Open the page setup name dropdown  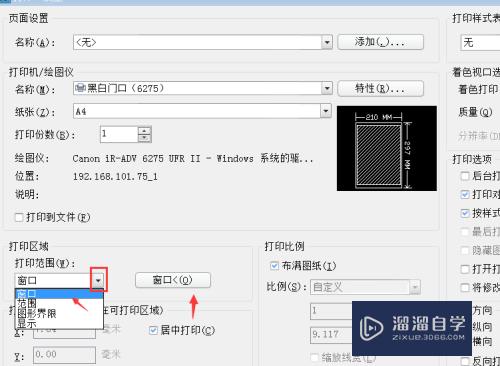pyautogui.click(x=327, y=42)
